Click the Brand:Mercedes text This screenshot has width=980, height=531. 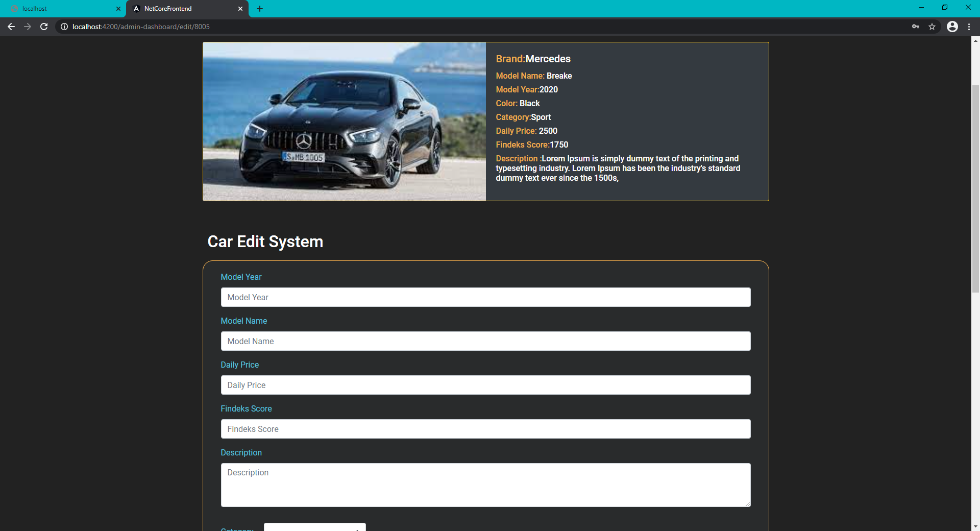533,59
